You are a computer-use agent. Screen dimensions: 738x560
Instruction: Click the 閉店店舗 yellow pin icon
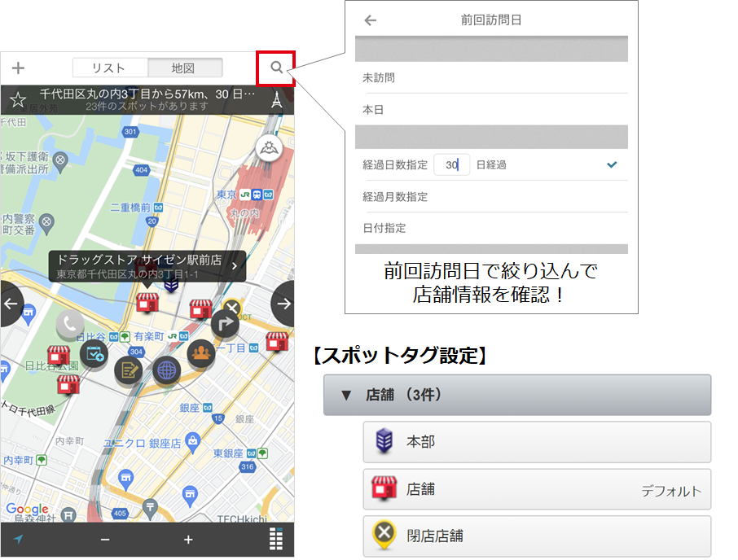click(x=384, y=535)
